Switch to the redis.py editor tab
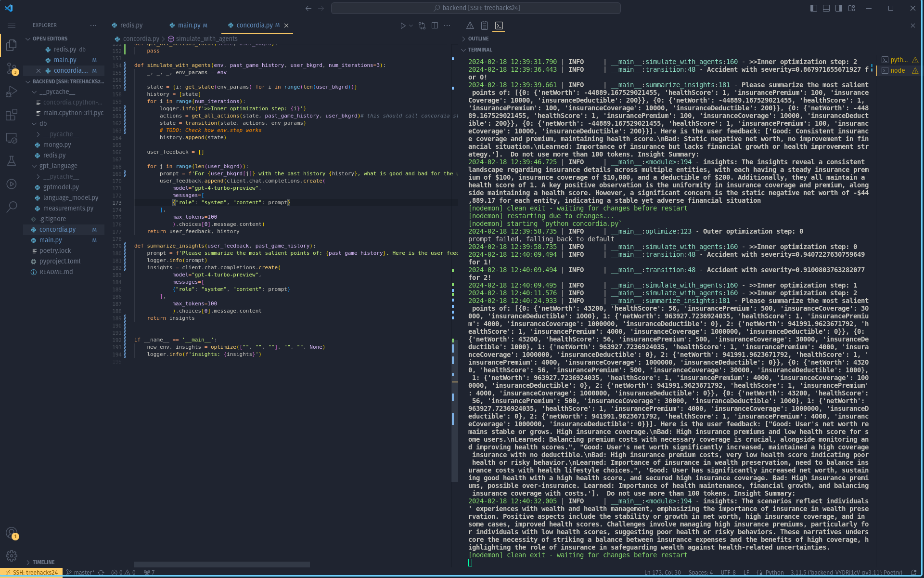924x578 pixels. pyautogui.click(x=131, y=25)
